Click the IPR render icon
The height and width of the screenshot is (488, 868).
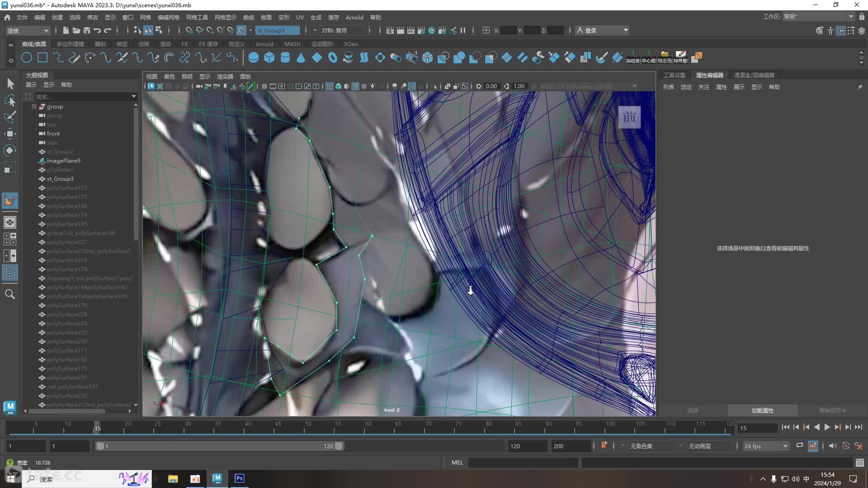click(411, 30)
